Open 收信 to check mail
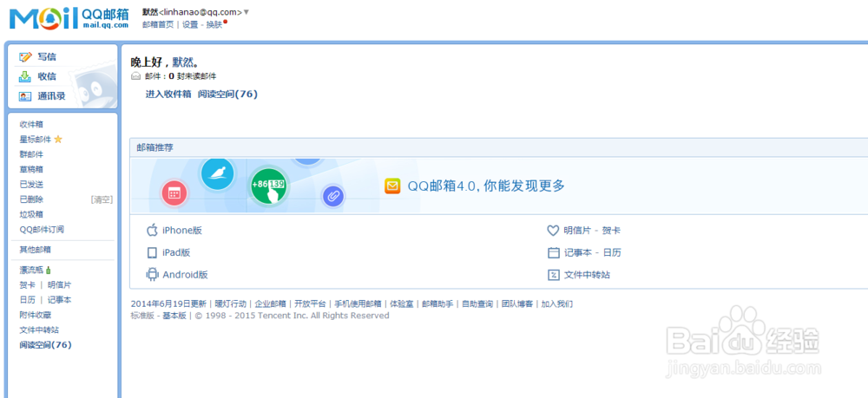This screenshot has height=398, width=868. pos(47,76)
